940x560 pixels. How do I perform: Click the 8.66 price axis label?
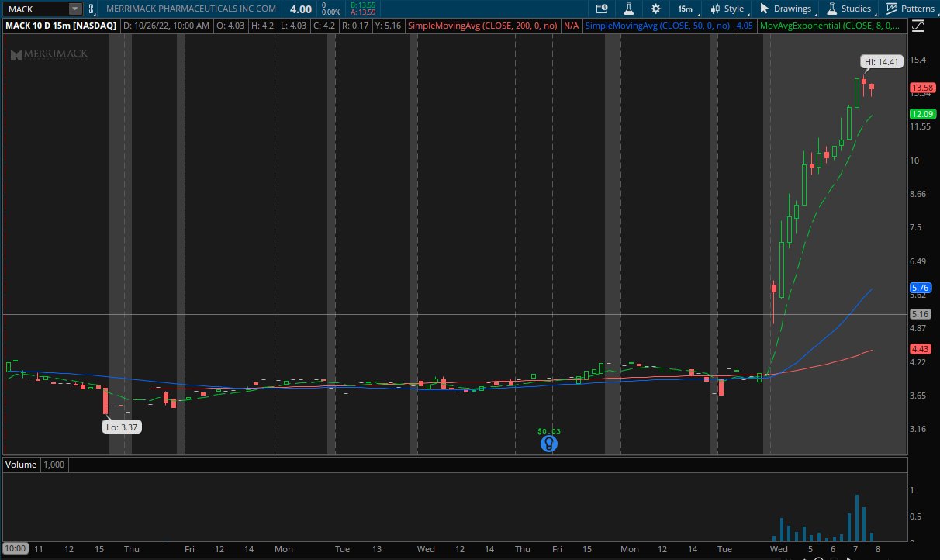(x=919, y=194)
